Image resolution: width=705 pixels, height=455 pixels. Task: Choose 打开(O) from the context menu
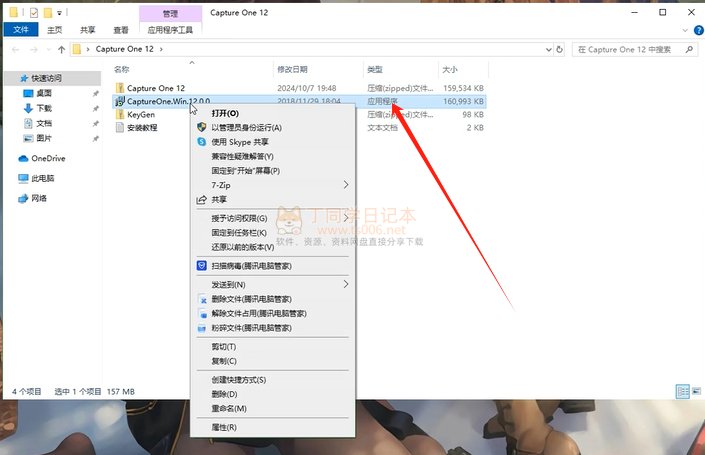(x=272, y=113)
